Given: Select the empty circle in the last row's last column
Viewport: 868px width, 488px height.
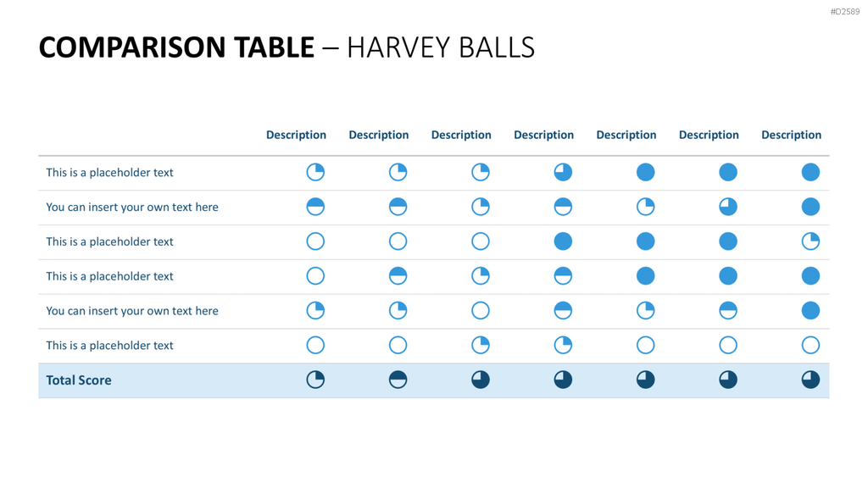Looking at the screenshot, I should pos(810,346).
